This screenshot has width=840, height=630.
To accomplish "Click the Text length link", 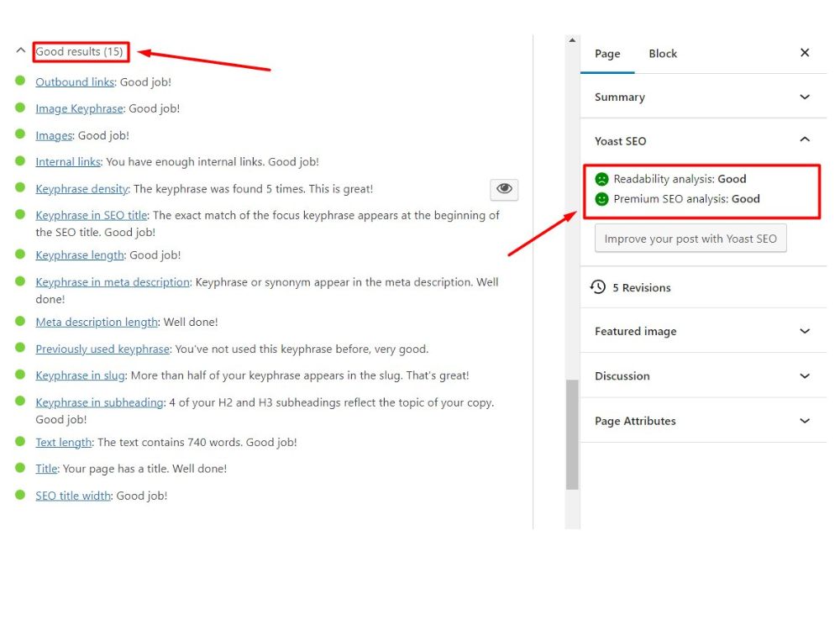I will (64, 443).
